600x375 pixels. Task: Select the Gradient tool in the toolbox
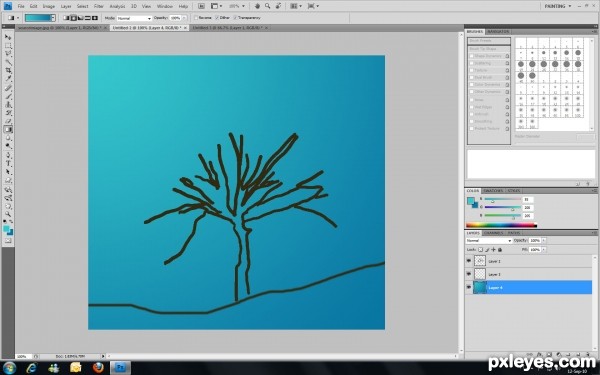pos(8,130)
